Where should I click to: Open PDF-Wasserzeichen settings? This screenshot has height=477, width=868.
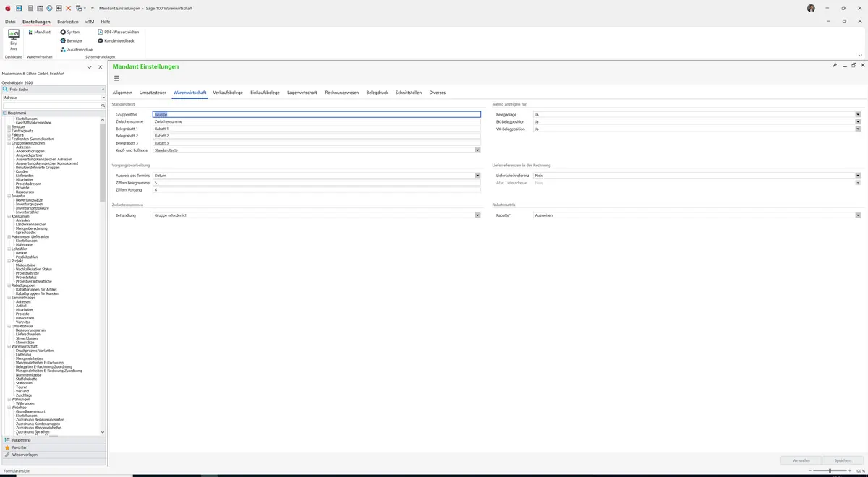pos(118,32)
